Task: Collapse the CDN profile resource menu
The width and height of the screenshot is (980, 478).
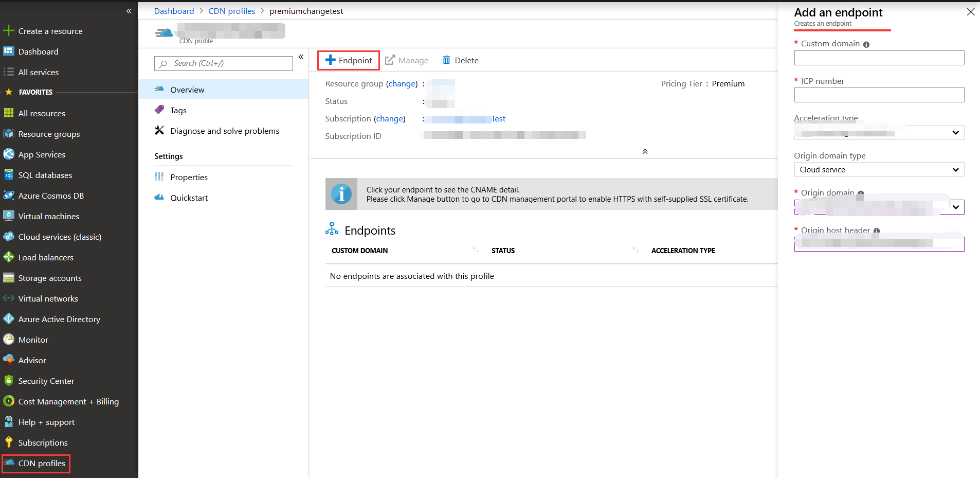Action: [x=301, y=57]
